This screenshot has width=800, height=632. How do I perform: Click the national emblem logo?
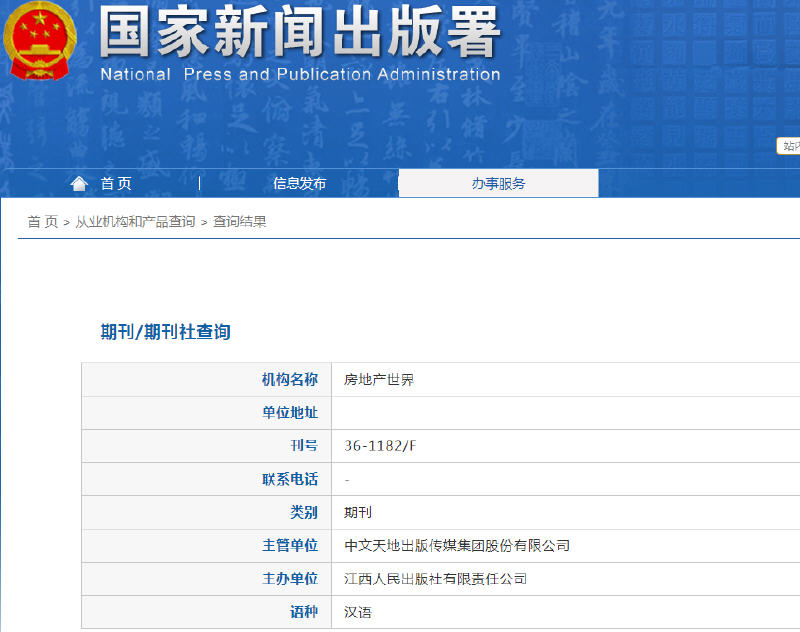click(x=39, y=41)
